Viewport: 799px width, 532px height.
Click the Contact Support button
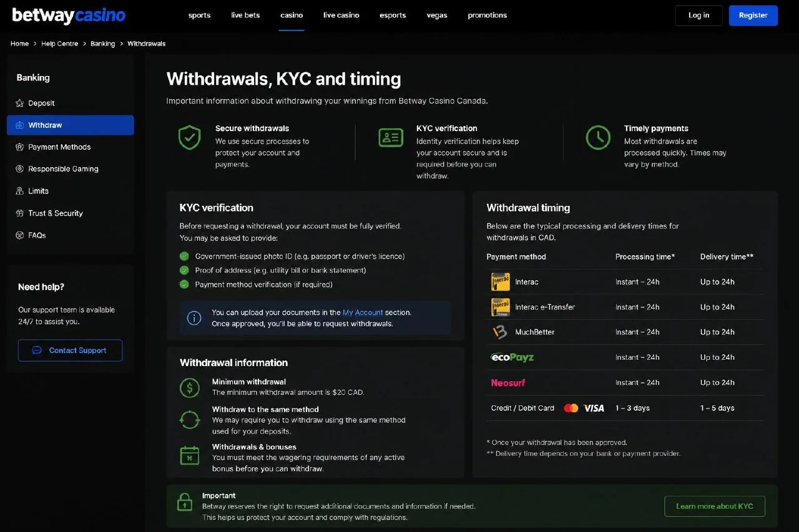coord(70,351)
